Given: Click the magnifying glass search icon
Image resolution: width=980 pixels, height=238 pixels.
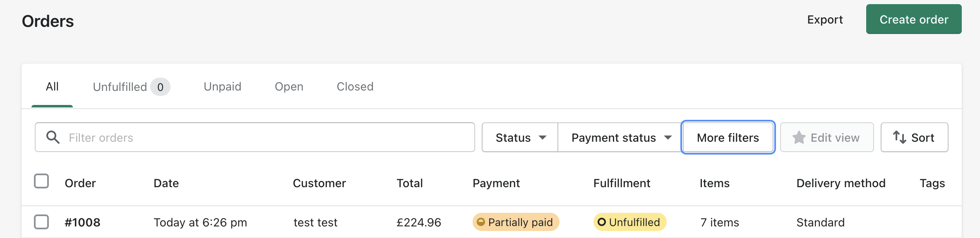Looking at the screenshot, I should point(53,137).
